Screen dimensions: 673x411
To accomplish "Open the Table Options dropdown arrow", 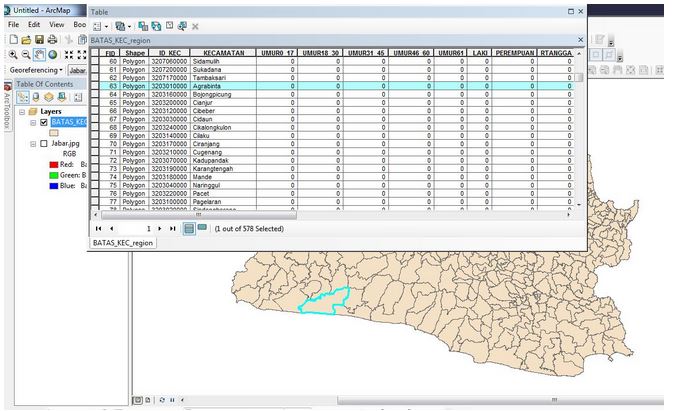I will tap(106, 27).
